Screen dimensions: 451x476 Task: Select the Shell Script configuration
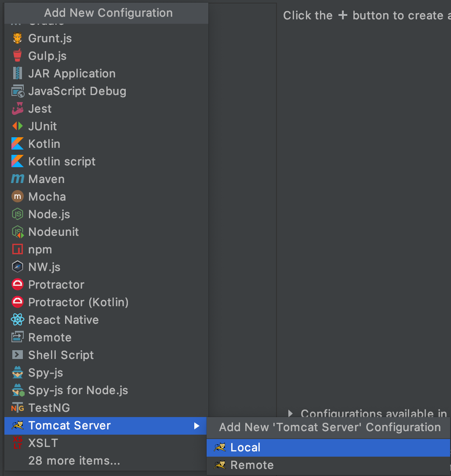pyautogui.click(x=61, y=355)
